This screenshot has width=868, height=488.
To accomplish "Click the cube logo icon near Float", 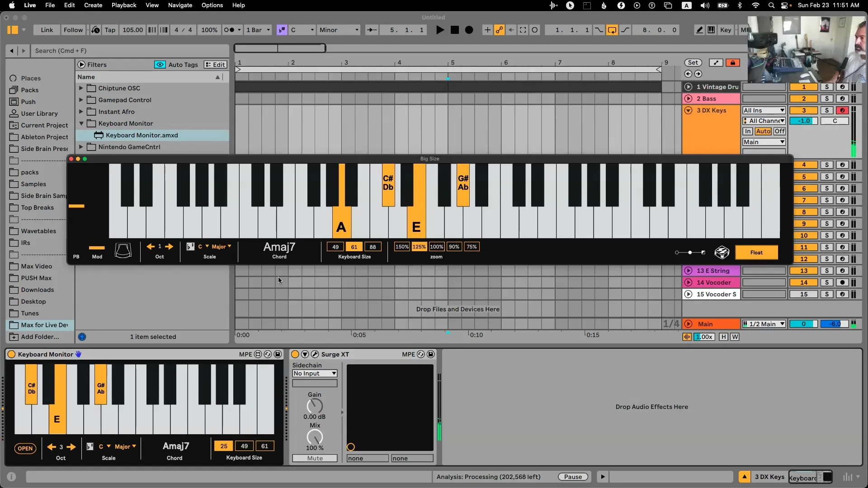I will tap(722, 252).
